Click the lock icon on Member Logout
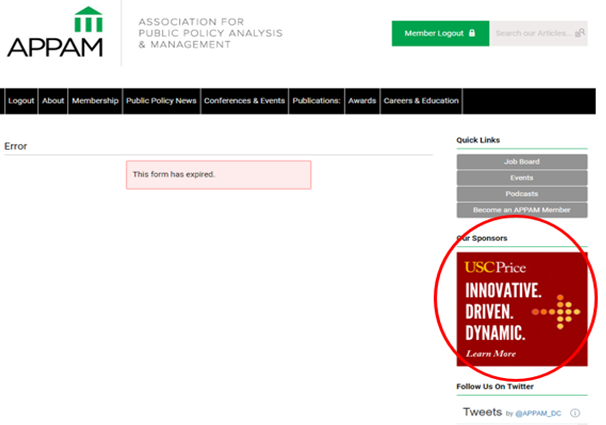Screen dimensions: 606x425 pos(472,33)
